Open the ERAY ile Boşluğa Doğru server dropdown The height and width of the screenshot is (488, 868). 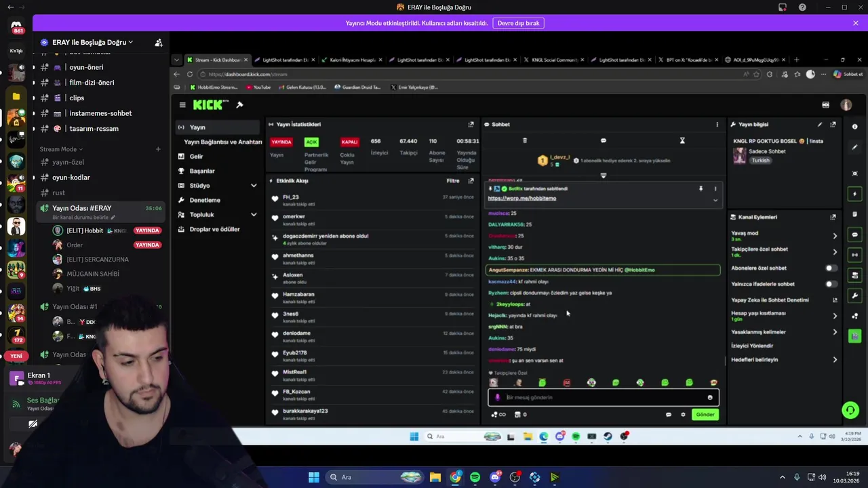pyautogui.click(x=92, y=42)
